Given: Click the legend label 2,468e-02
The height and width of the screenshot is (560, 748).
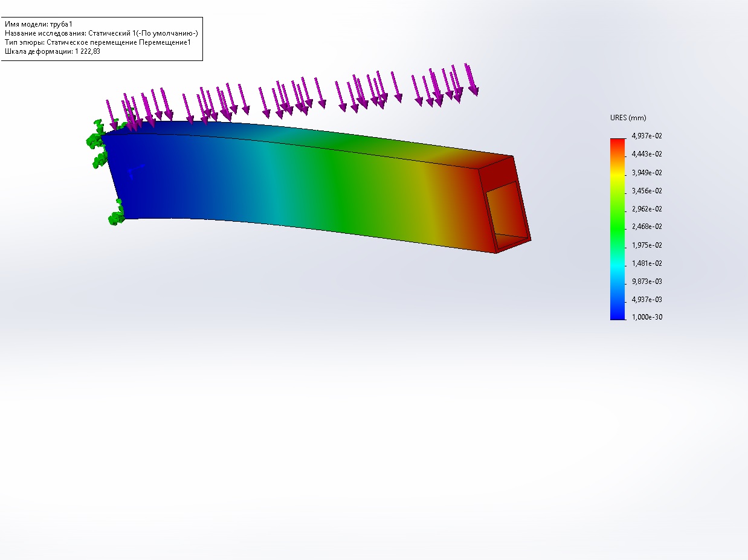Looking at the screenshot, I should pos(646,227).
